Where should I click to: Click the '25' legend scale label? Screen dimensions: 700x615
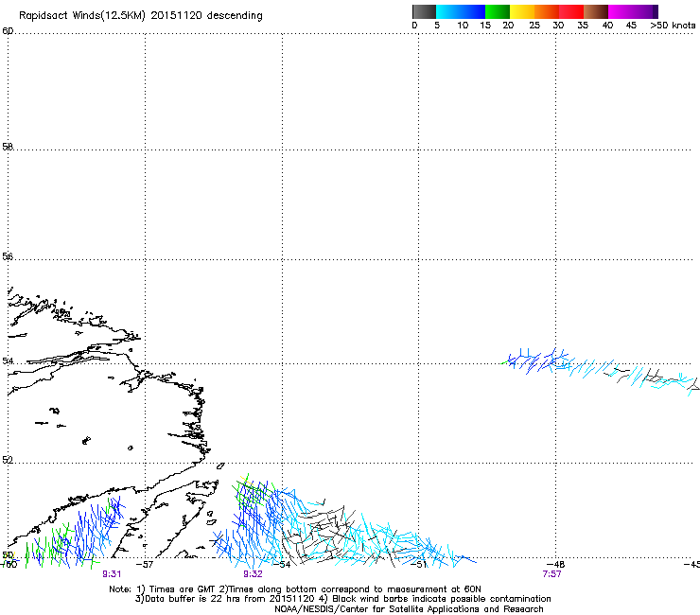point(534,26)
